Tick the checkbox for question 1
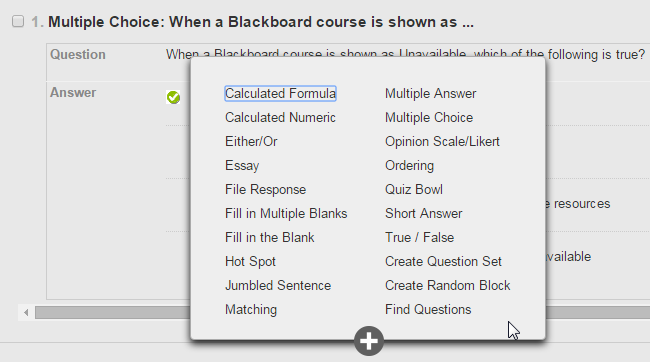The image size is (650, 362). click(x=18, y=21)
